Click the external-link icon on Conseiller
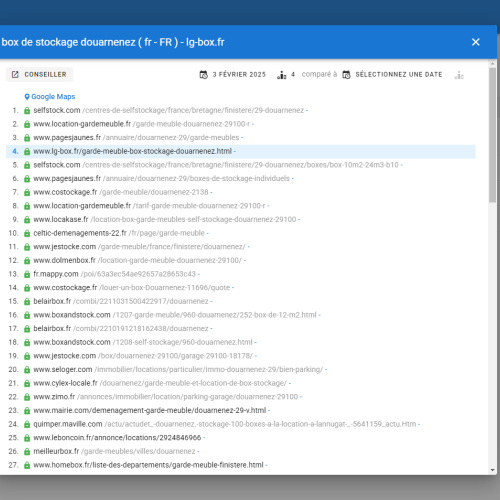The height and width of the screenshot is (500, 500). [x=15, y=74]
